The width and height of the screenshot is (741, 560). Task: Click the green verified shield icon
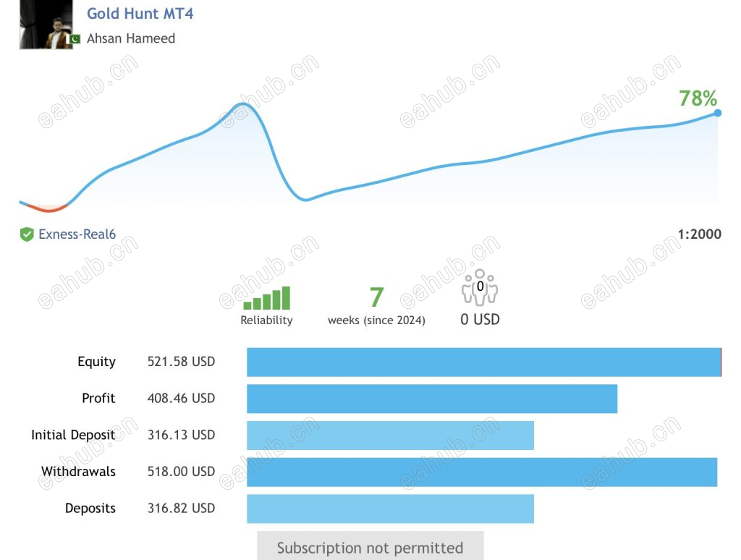27,234
